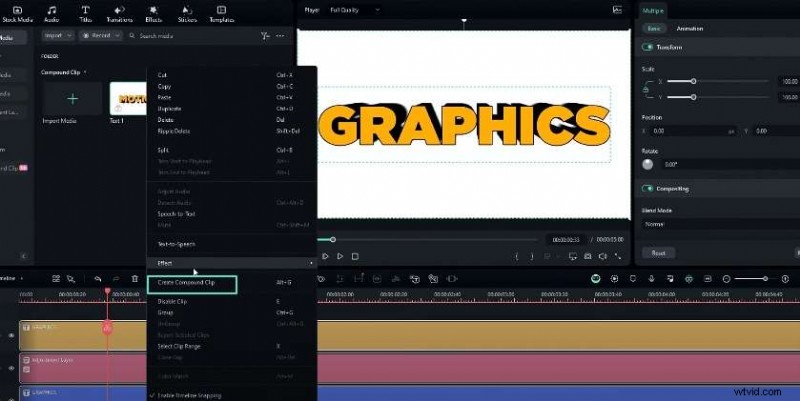Toggle the Transform switch

[x=647, y=47]
